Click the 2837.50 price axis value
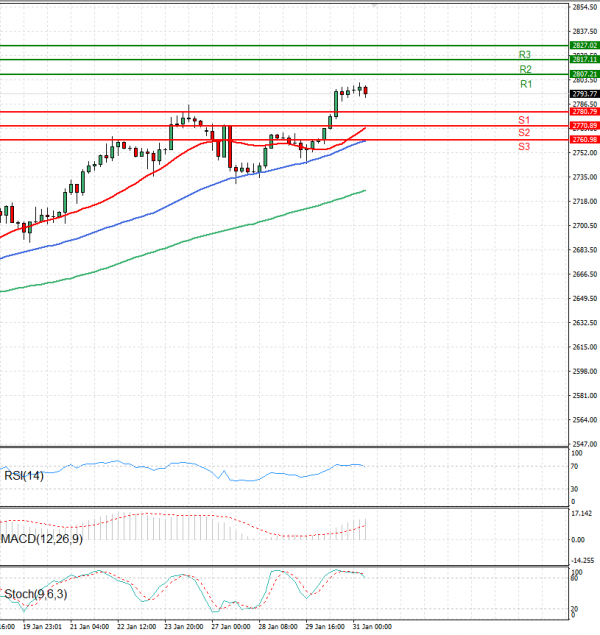Viewport: 600px width, 635px height. coord(585,32)
